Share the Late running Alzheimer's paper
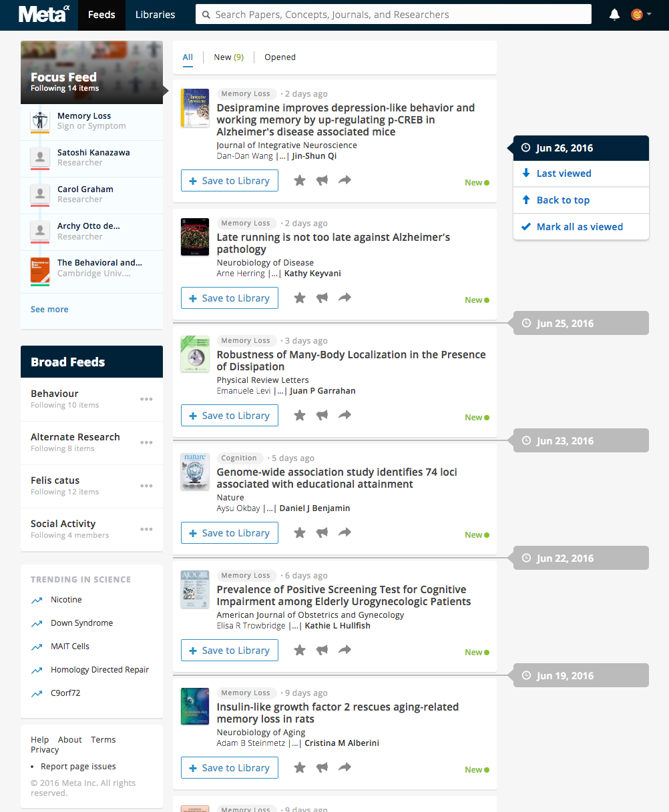Screen dimensions: 669x812 click(x=345, y=298)
